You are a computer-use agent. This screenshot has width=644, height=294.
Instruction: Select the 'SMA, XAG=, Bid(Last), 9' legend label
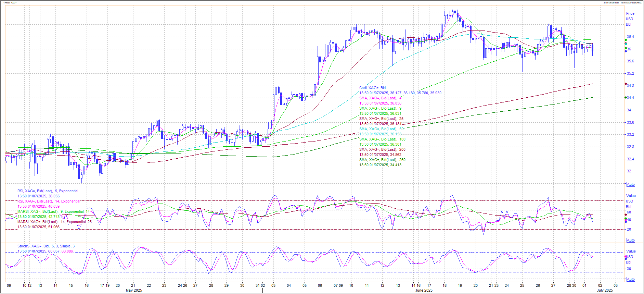[x=381, y=108]
